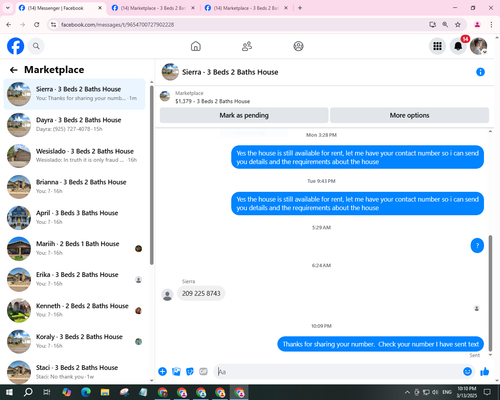500x400 pixels.
Task: Open Kenneth - 2 Beds 2 Baths House chat
Action: pyautogui.click(x=75, y=310)
